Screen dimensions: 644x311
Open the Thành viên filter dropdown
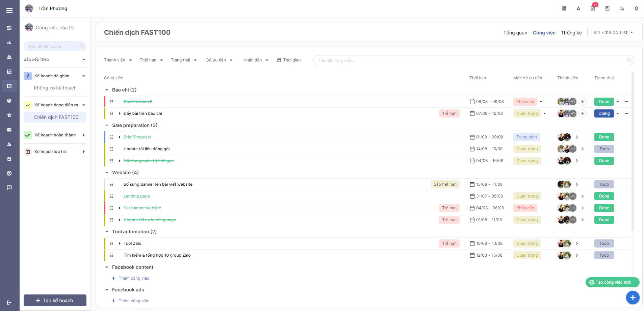point(118,60)
